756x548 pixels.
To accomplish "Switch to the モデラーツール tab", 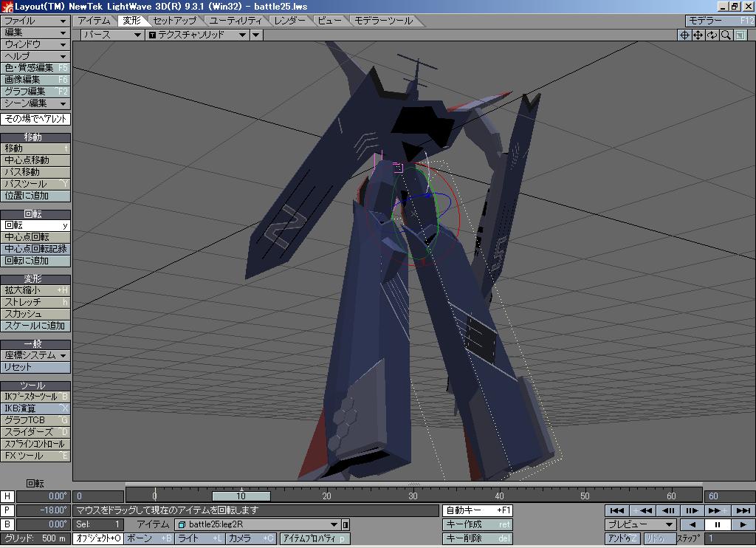I will (384, 21).
